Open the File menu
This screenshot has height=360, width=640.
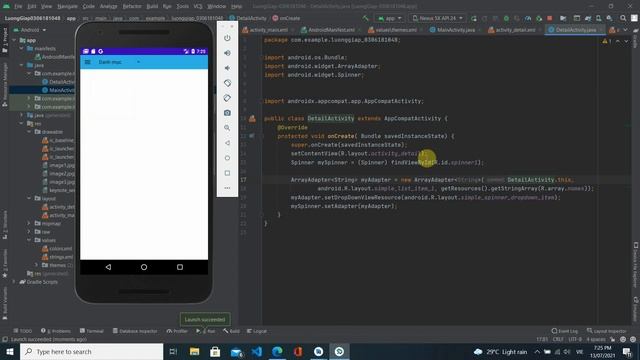(x=18, y=7)
